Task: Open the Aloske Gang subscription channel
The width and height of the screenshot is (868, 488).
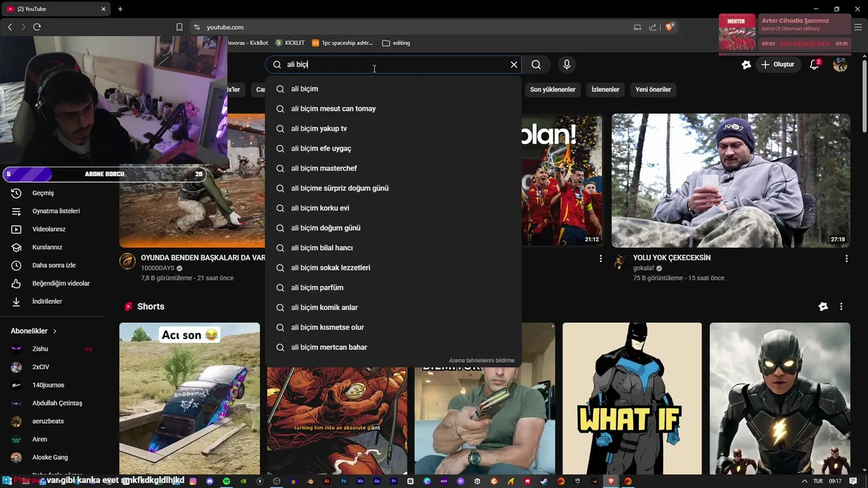Action: coord(50,457)
